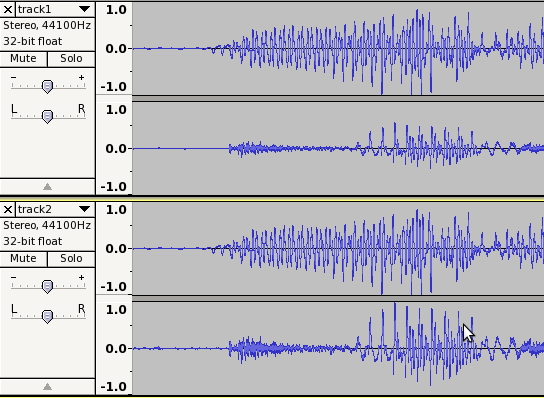This screenshot has width=544, height=398.
Task: Click track2 upper channel vertical scale ruler
Action: click(114, 248)
